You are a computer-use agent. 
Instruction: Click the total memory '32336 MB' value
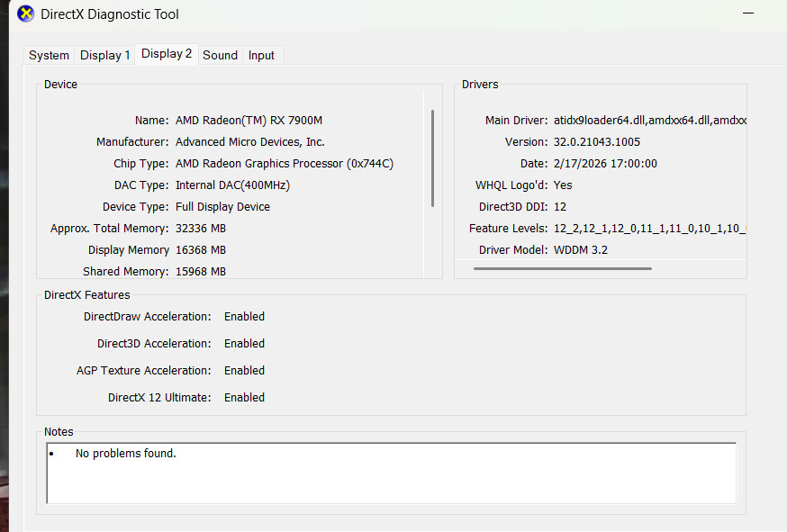[200, 229]
